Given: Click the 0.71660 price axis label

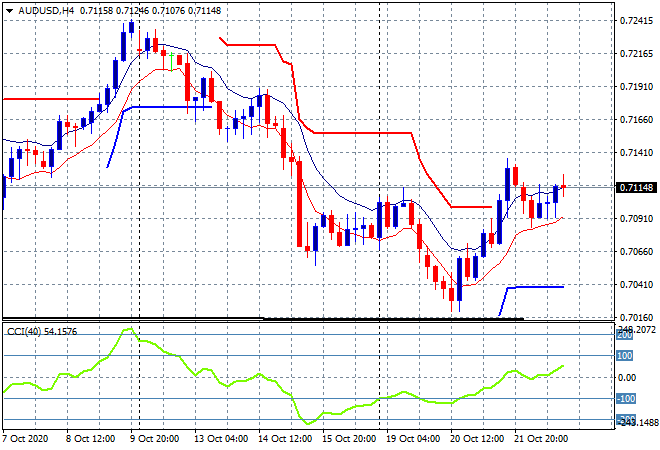Looking at the screenshot, I should click(x=636, y=120).
